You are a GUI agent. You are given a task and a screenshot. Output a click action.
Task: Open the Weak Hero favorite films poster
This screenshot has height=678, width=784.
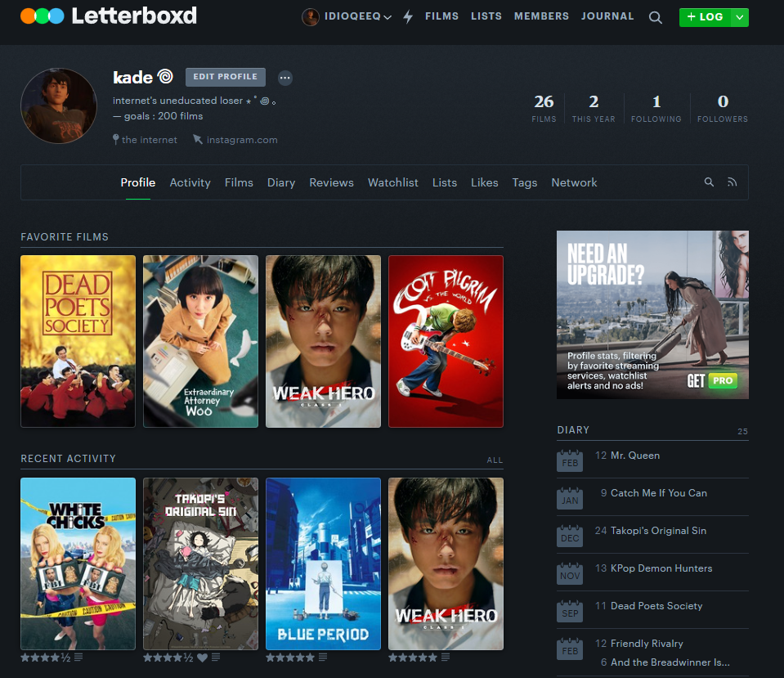tap(323, 341)
